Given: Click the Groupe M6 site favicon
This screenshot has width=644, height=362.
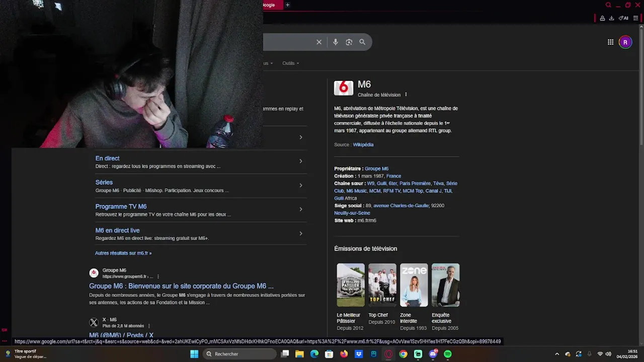Looking at the screenshot, I should click(94, 273).
